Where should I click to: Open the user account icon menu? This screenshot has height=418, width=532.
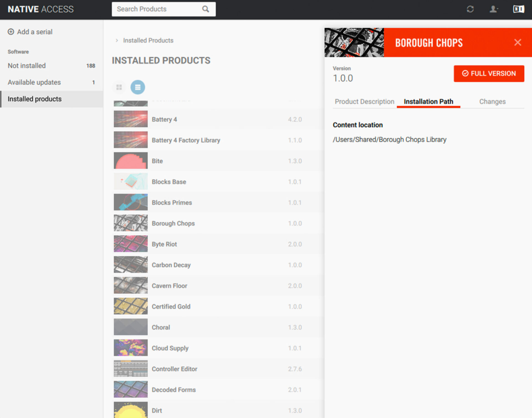point(493,9)
